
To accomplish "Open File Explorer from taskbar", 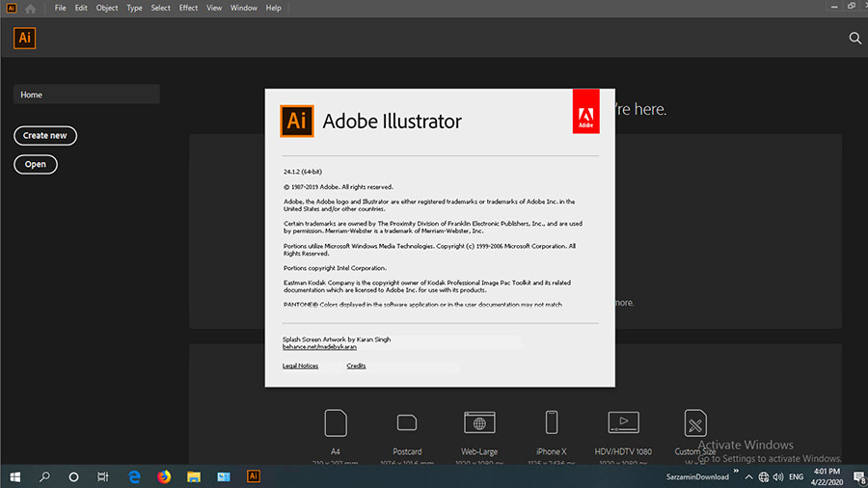I will [x=193, y=476].
